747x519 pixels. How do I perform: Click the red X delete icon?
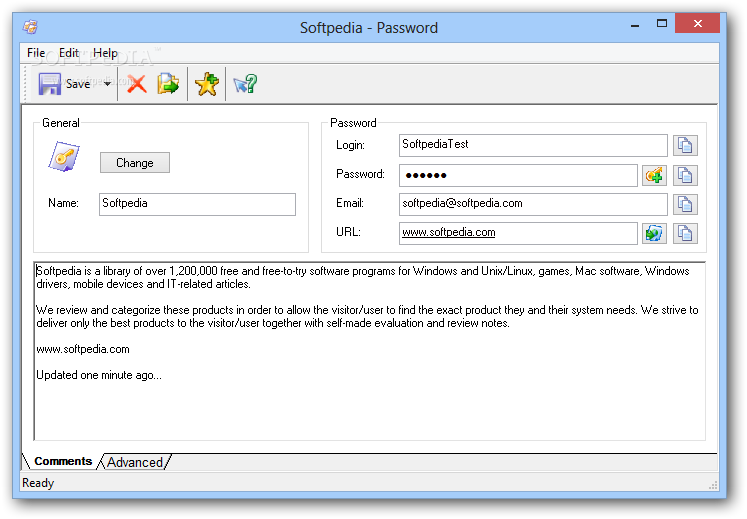[137, 84]
